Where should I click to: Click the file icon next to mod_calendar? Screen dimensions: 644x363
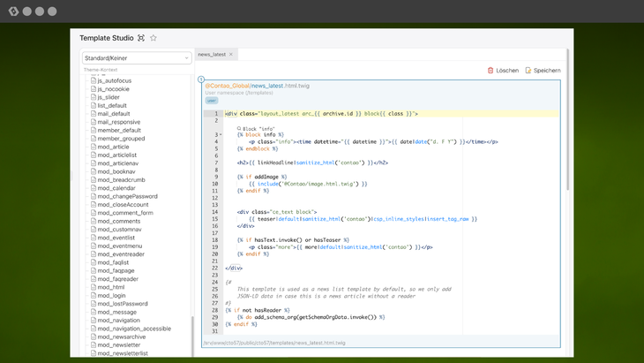94,188
